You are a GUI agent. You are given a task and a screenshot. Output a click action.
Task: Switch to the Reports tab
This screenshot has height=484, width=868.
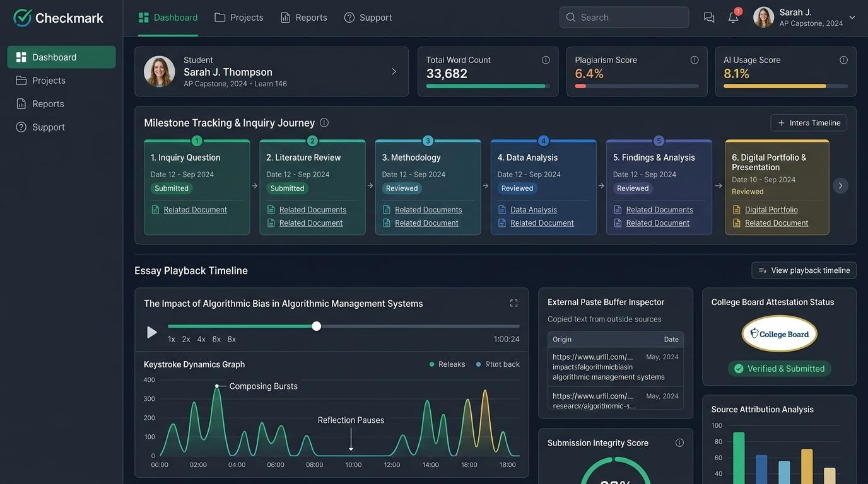[x=304, y=18]
